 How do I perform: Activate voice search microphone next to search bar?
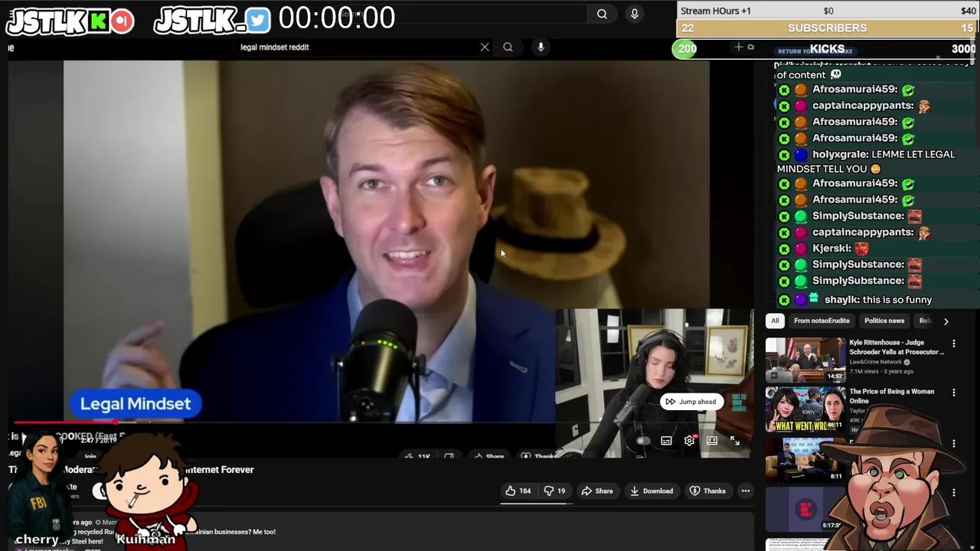coord(541,47)
